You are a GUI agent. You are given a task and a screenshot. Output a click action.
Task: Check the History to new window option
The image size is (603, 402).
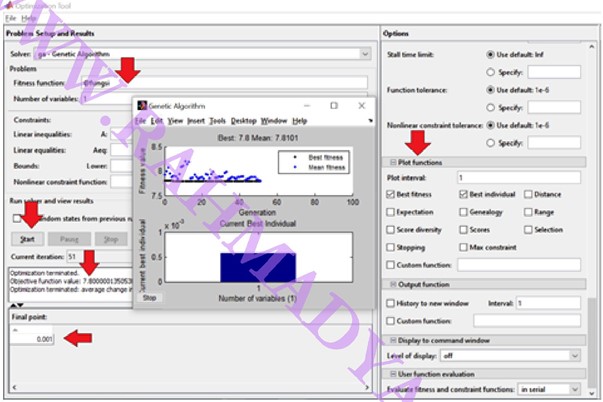390,301
